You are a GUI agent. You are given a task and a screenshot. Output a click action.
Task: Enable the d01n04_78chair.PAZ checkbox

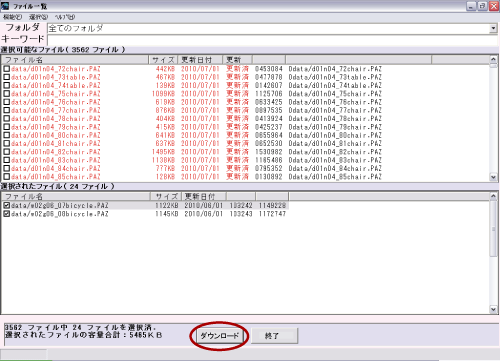tap(6, 119)
